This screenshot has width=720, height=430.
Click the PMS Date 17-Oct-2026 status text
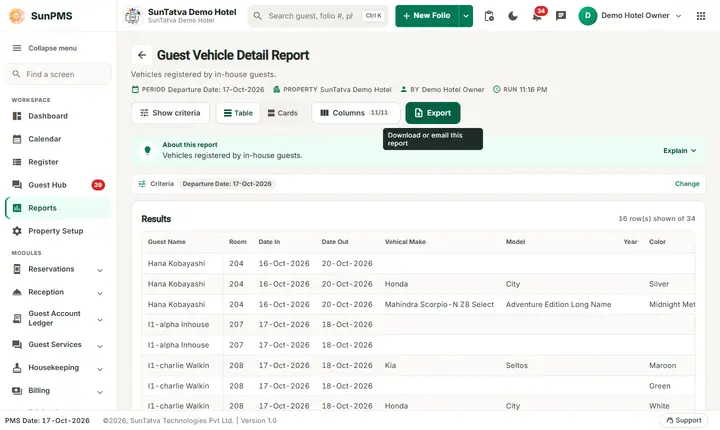click(x=47, y=420)
